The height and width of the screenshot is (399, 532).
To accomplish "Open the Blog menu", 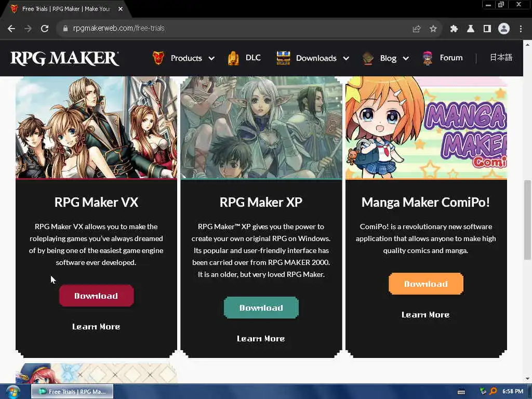I will [x=388, y=58].
